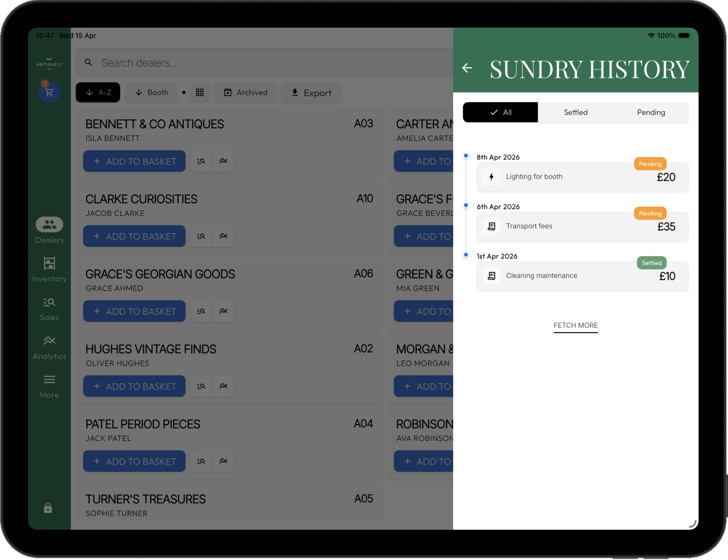This screenshot has height=560, width=728.
Task: View analytics for Clarke Curiosities
Action: (x=223, y=236)
